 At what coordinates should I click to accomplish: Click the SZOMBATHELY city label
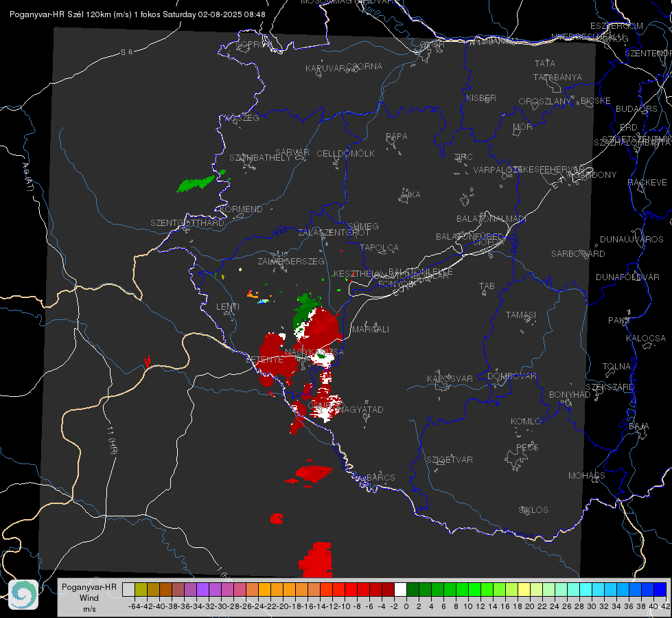click(260, 158)
